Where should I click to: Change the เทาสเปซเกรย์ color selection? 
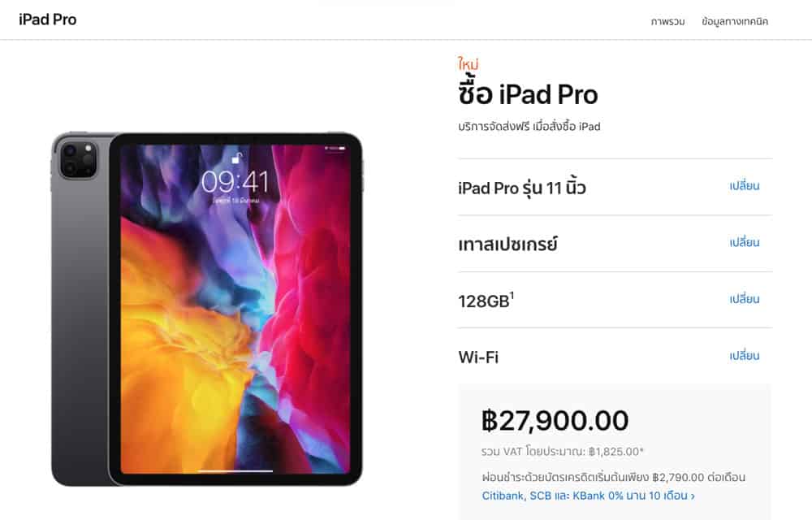pos(744,242)
